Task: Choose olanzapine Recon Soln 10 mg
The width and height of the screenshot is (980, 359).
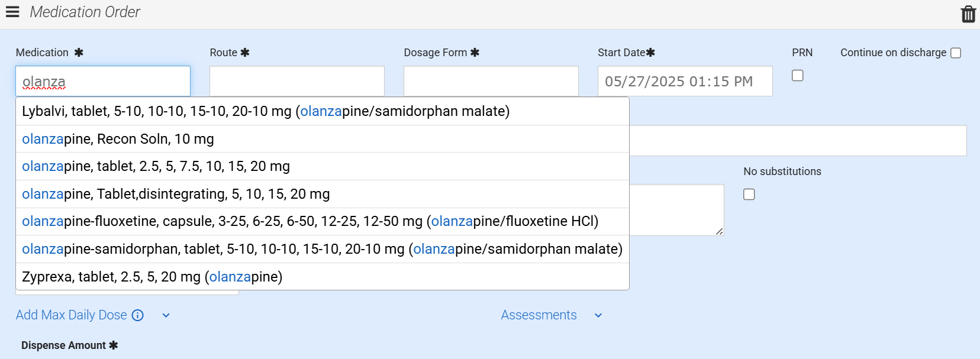Action: click(118, 139)
